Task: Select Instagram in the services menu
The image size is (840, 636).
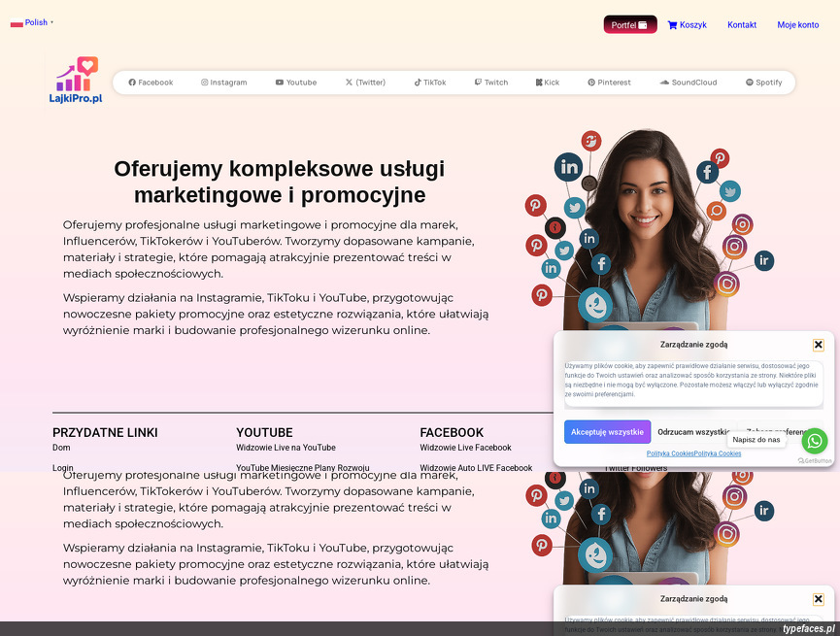Action: (224, 83)
